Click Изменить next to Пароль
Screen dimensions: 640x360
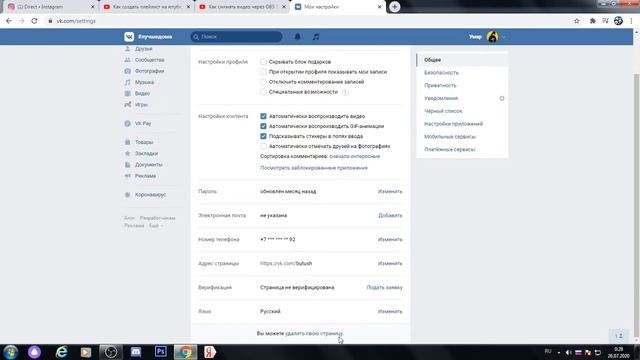click(x=390, y=191)
